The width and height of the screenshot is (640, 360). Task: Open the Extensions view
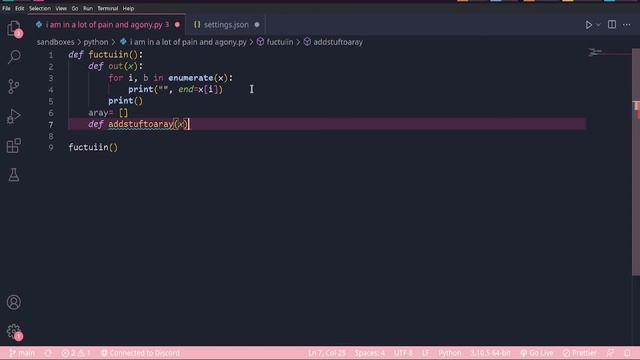[14, 146]
